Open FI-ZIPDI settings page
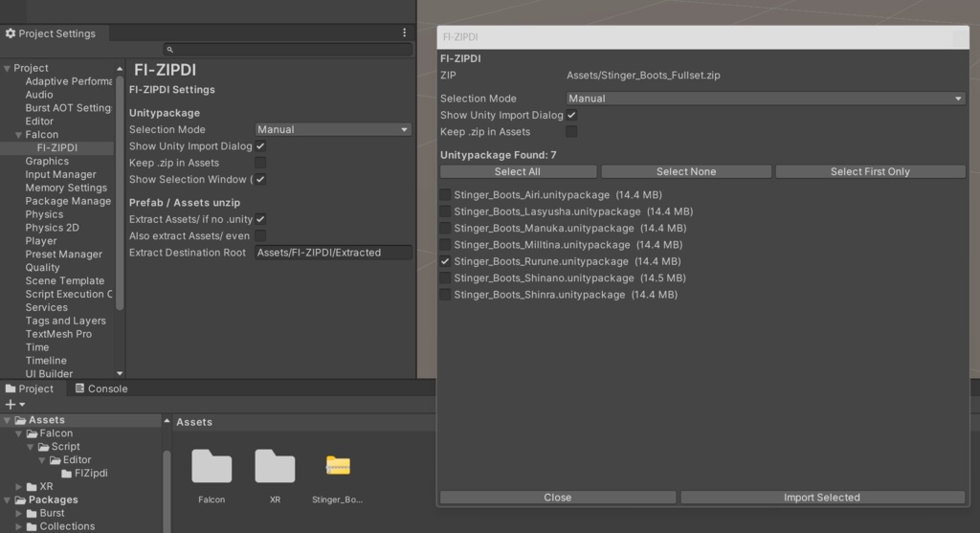Viewport: 980px width, 533px height. click(56, 147)
